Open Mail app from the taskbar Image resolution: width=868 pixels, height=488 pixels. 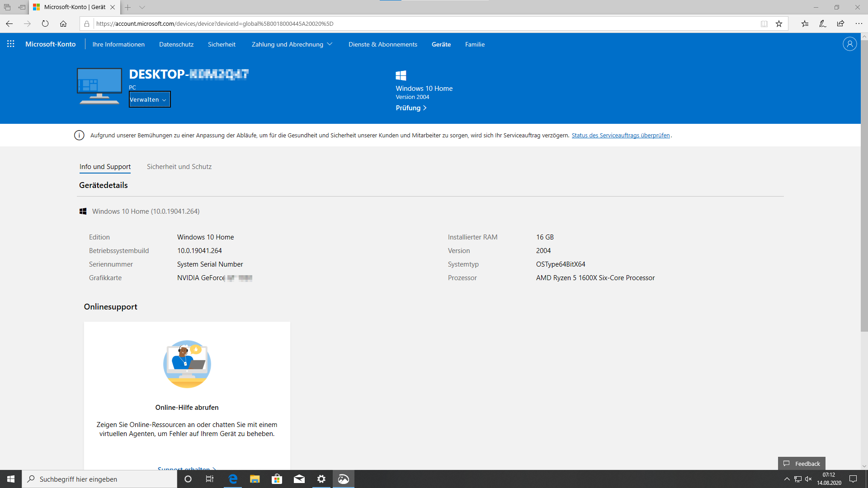click(x=299, y=479)
